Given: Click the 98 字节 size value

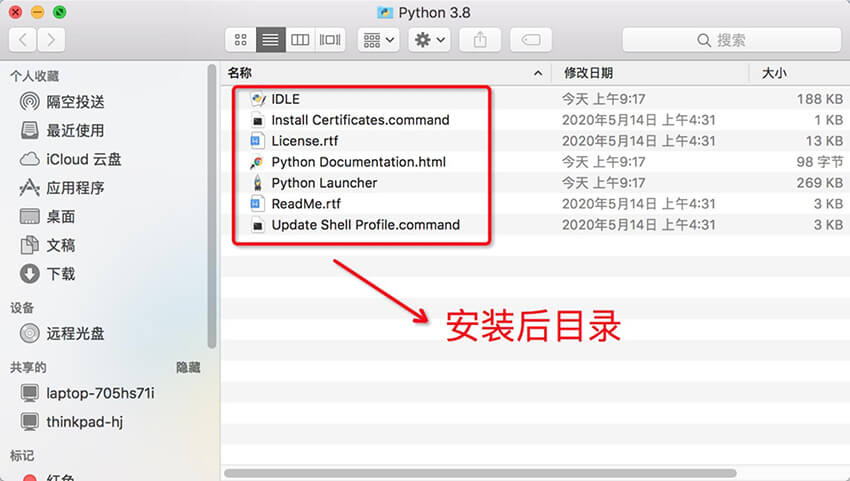Looking at the screenshot, I should (820, 162).
